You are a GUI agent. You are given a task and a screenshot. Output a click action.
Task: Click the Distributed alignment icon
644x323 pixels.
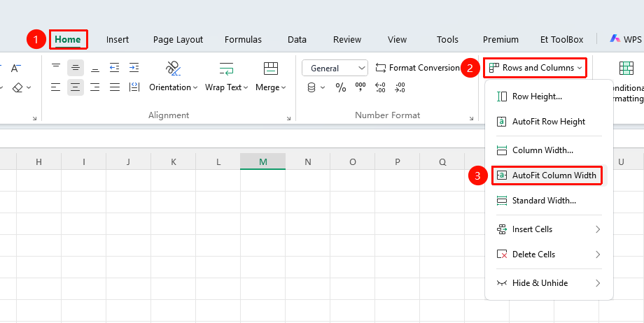[134, 87]
